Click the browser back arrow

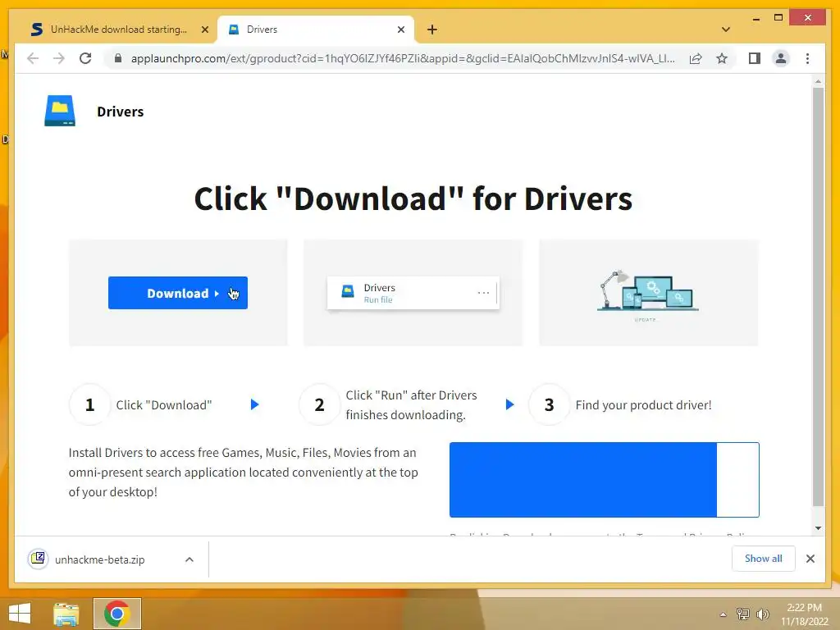click(x=33, y=58)
